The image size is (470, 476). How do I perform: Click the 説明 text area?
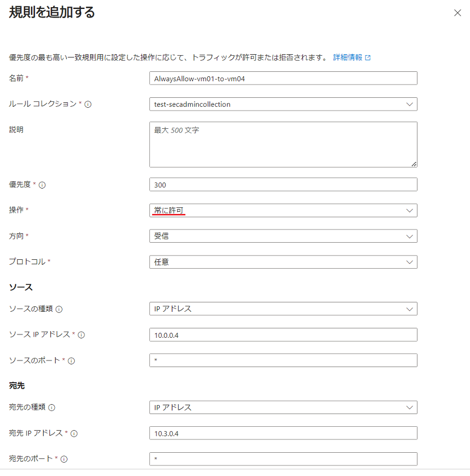pos(283,144)
